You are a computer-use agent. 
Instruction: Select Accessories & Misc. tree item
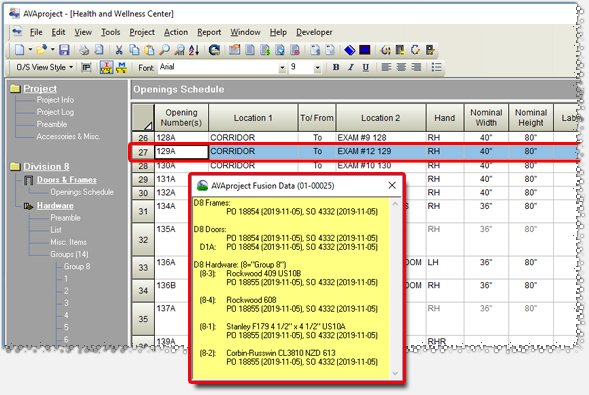68,136
